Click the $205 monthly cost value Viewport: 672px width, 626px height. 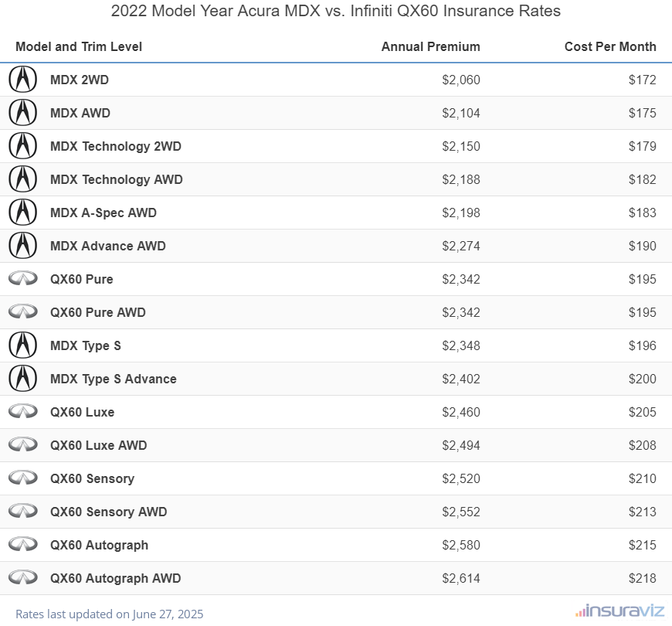pos(643,412)
